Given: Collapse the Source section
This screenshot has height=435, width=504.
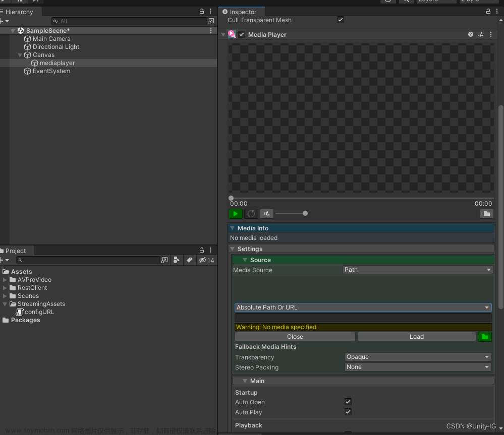Looking at the screenshot, I should coord(245,260).
